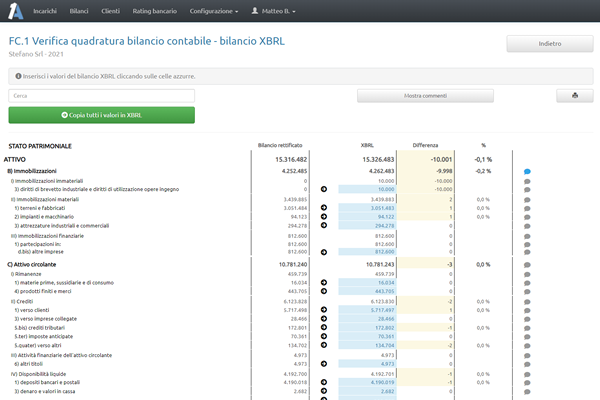
Task: Open the Incarichi menu item
Action: (x=45, y=11)
